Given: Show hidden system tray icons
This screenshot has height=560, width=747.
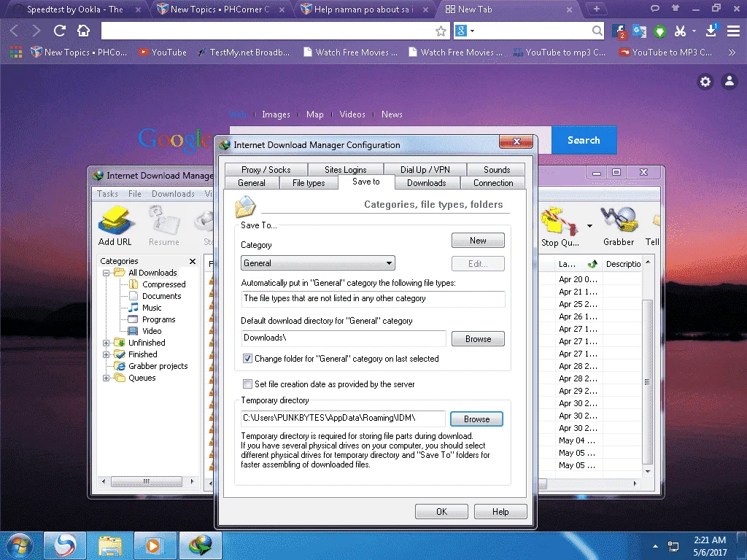Looking at the screenshot, I should 656,546.
